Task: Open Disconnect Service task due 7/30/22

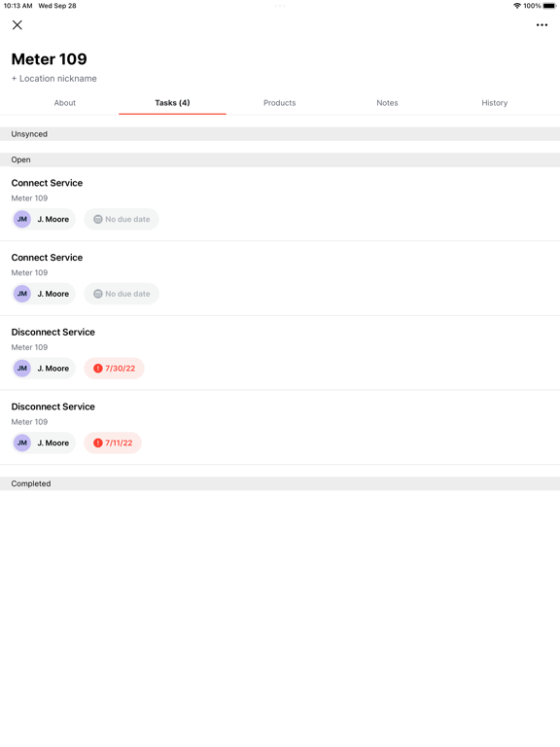Action: coord(280,353)
